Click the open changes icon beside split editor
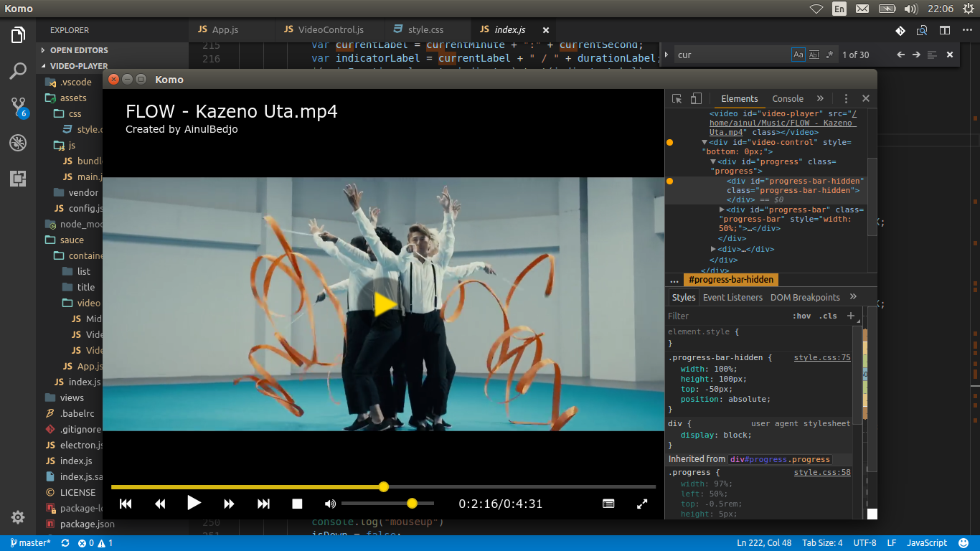 click(x=922, y=30)
